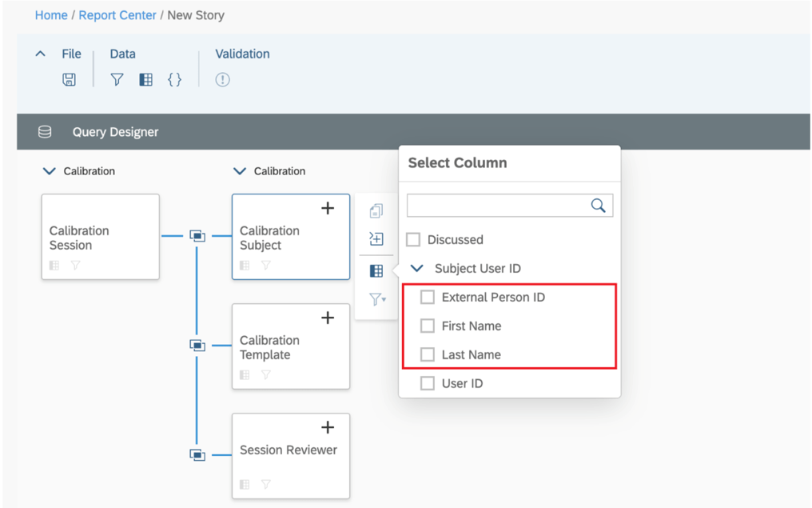Enable the External Person ID checkbox

click(428, 297)
